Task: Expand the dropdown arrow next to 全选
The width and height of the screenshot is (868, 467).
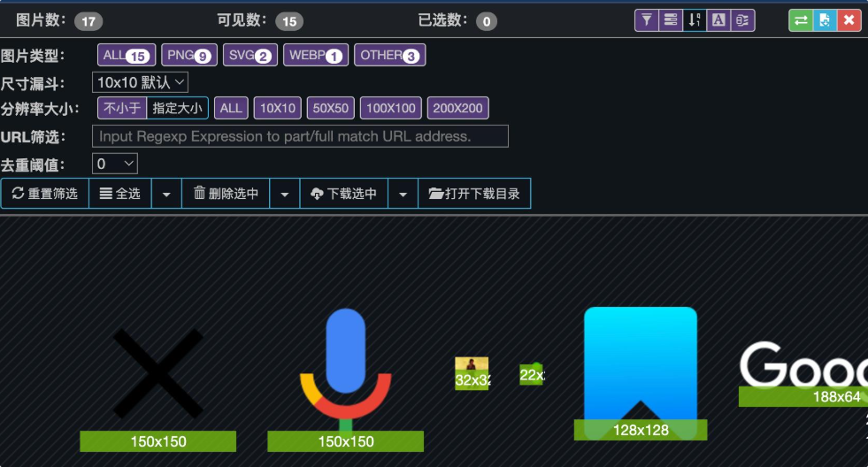Action: tap(166, 193)
